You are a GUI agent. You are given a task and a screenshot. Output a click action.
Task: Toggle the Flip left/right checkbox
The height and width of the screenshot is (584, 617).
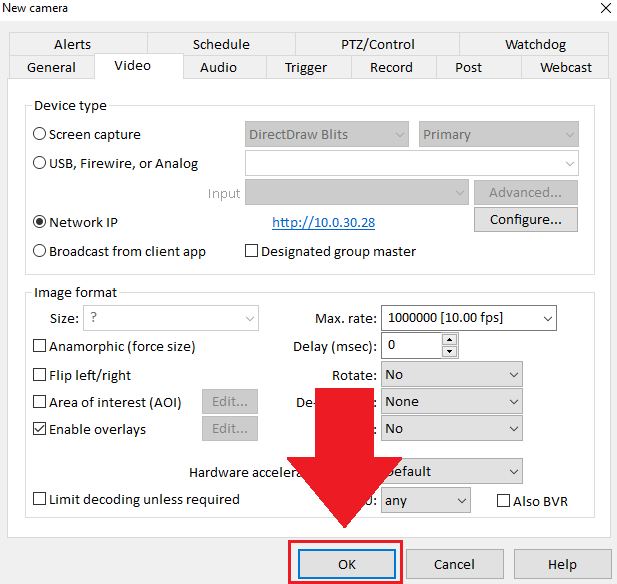(40, 375)
